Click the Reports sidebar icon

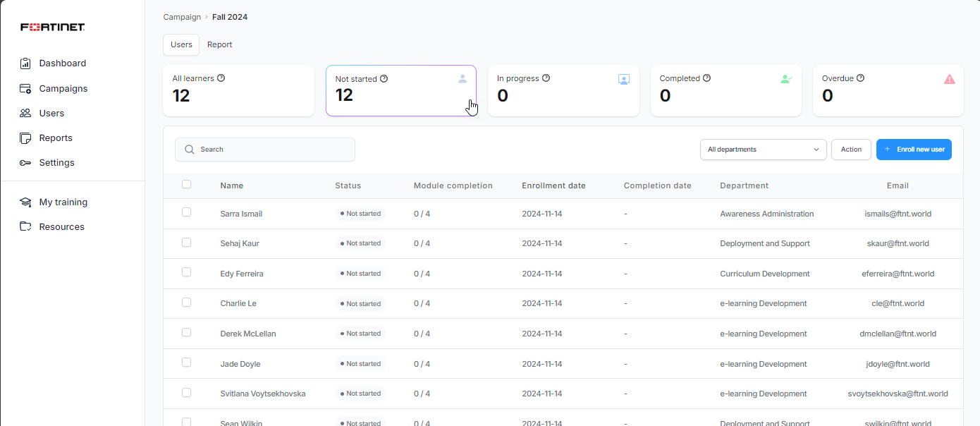[x=25, y=138]
